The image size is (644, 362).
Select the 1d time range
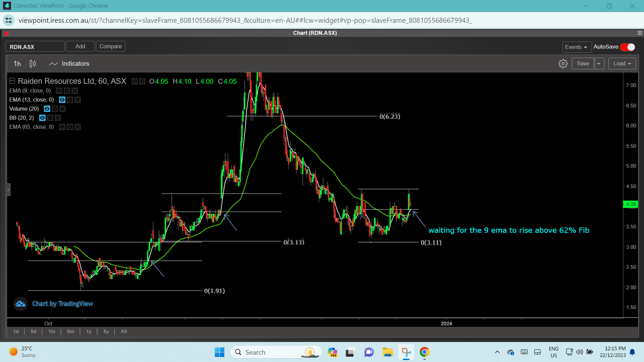pyautogui.click(x=16, y=331)
